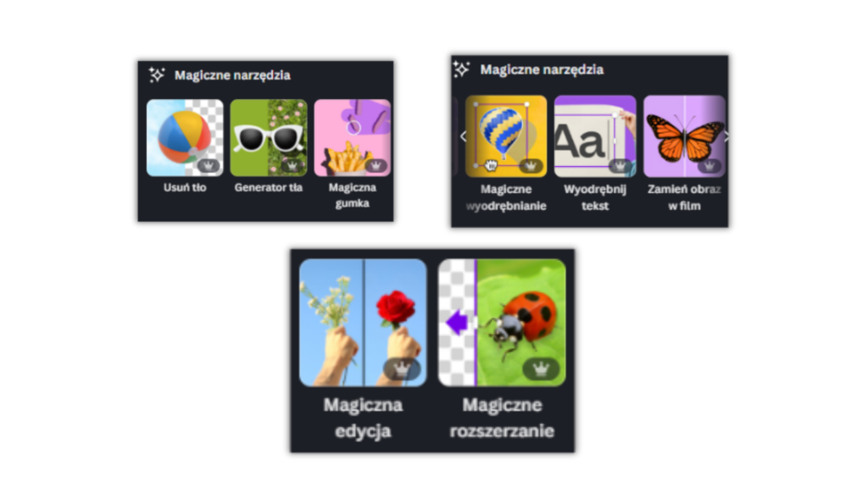Image resolution: width=868 pixels, height=488 pixels.
Task: Click the Magiczna gumka text label
Action: 353,196
